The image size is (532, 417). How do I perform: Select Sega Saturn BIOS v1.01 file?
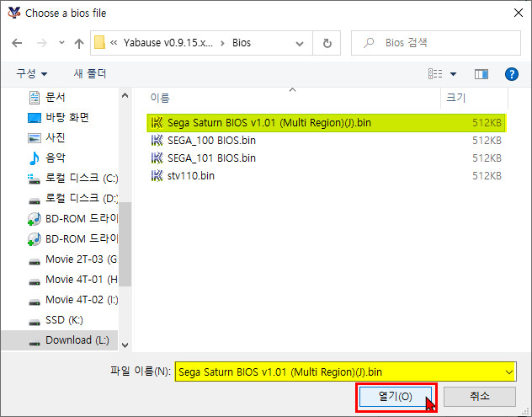[x=327, y=123]
